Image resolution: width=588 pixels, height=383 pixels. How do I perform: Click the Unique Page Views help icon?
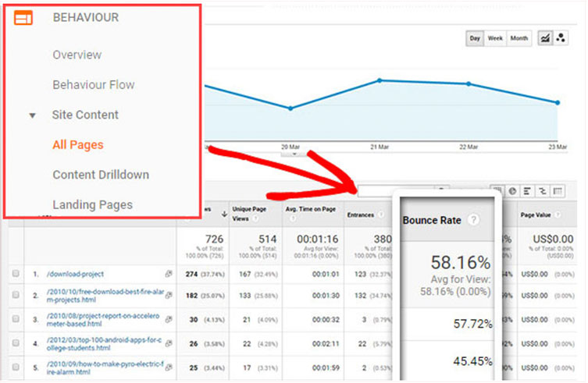point(255,218)
